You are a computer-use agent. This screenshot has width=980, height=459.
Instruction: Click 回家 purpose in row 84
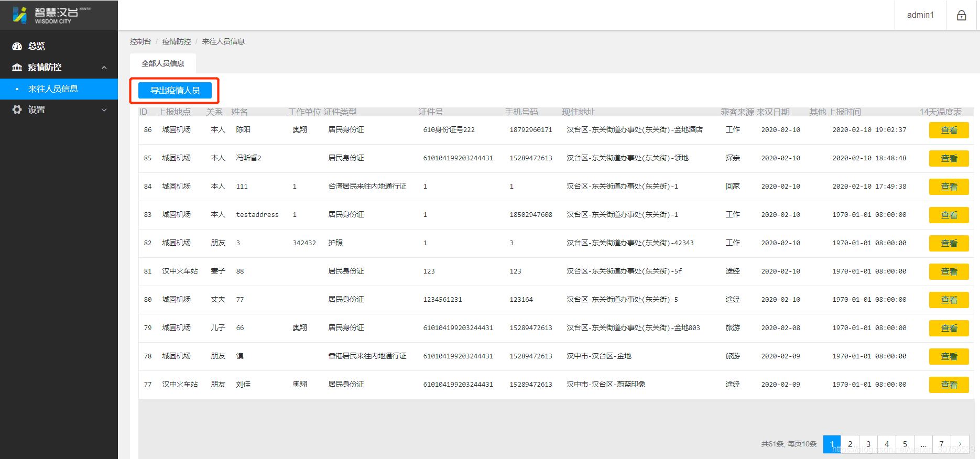[733, 186]
